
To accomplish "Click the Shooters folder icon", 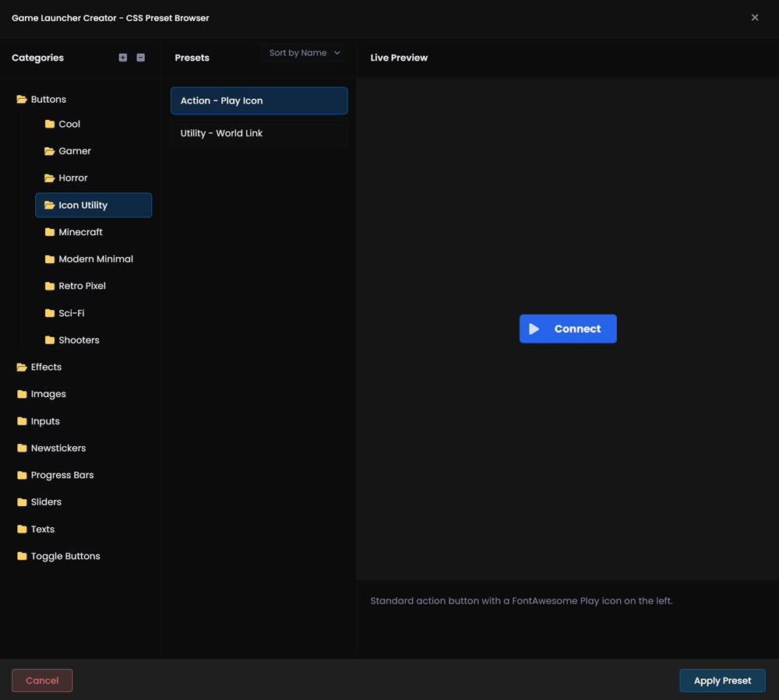I will coord(49,339).
